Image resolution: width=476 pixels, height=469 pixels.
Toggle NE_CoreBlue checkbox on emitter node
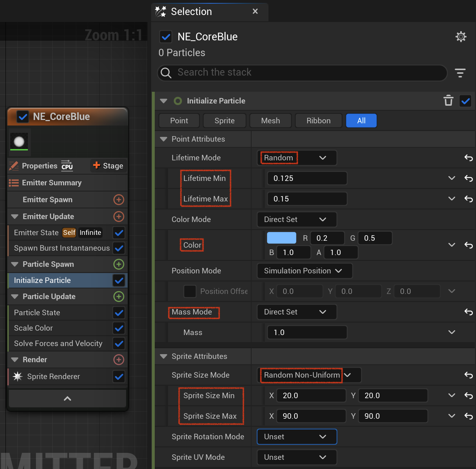pyautogui.click(x=23, y=117)
